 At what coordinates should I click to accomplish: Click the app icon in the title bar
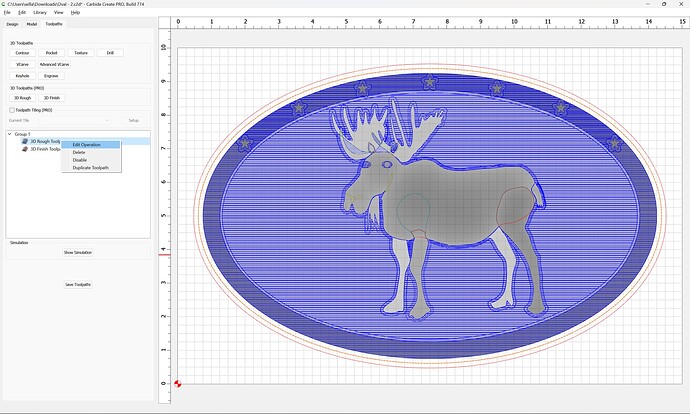point(3,4)
